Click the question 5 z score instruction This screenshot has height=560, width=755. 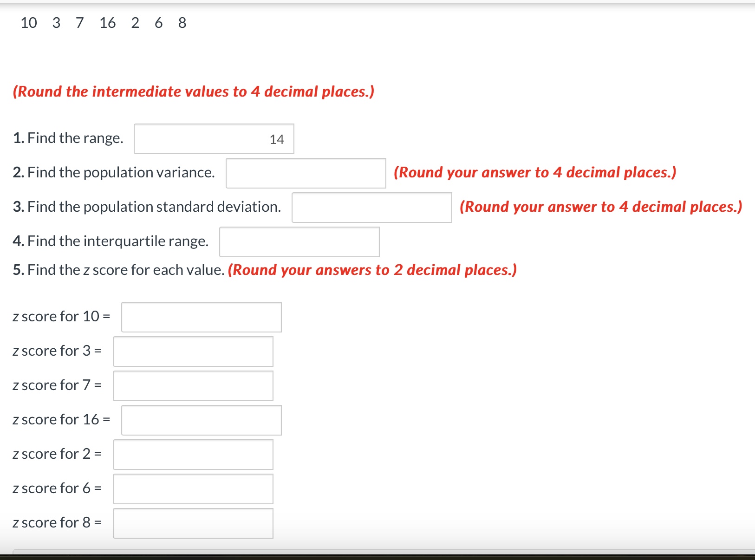pyautogui.click(x=265, y=270)
